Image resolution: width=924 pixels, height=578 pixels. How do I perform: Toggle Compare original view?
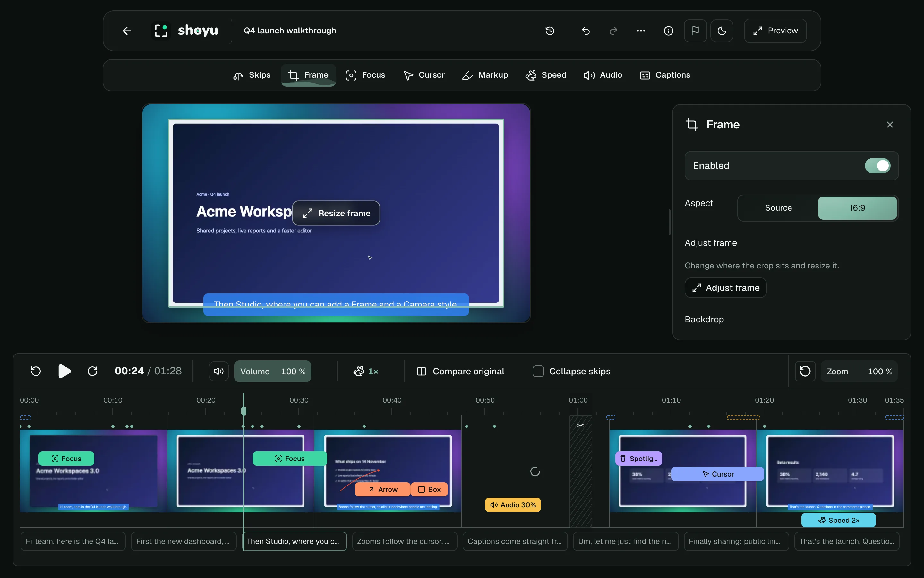(460, 371)
